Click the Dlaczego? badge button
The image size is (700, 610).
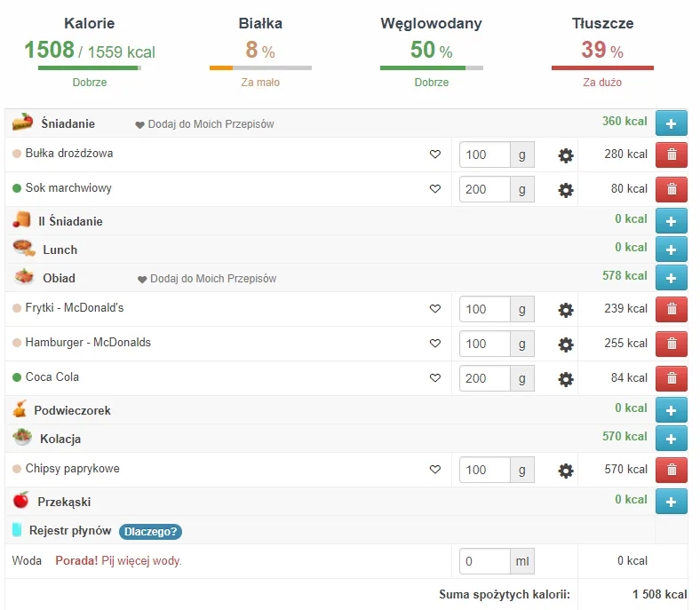click(150, 531)
